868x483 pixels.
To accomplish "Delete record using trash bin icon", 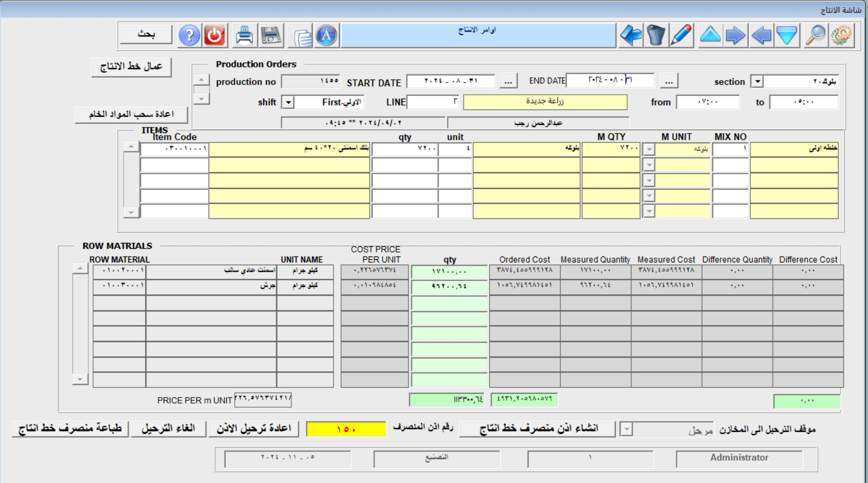I will (x=656, y=35).
